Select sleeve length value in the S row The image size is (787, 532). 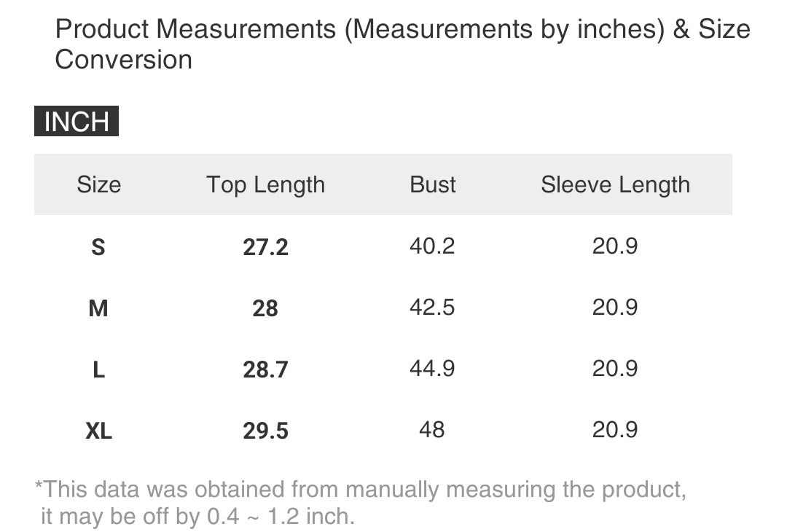coord(615,246)
